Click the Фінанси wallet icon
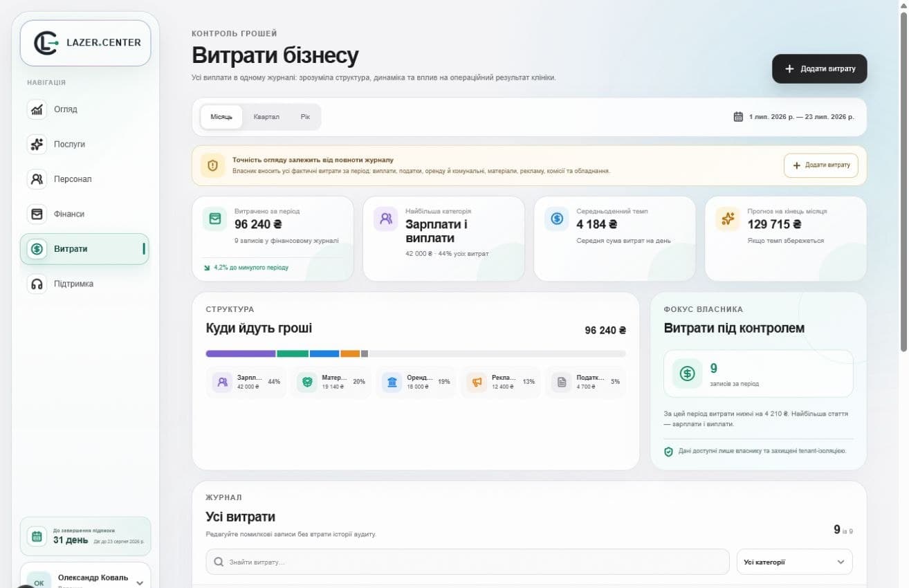The width and height of the screenshot is (909, 588). [x=37, y=214]
